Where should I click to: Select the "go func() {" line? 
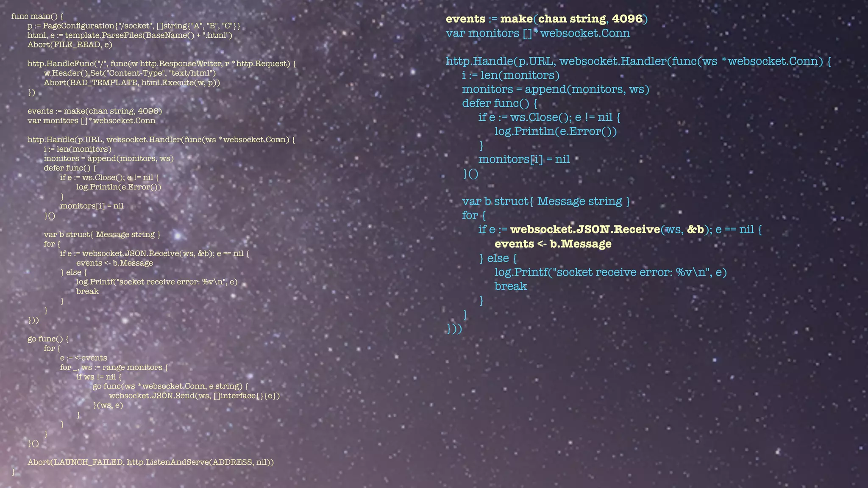coord(48,339)
